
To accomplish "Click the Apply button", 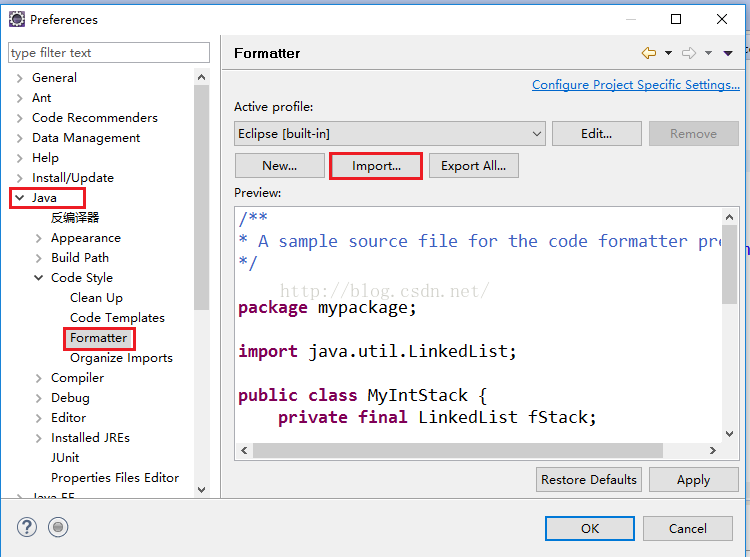I will pyautogui.click(x=694, y=480).
